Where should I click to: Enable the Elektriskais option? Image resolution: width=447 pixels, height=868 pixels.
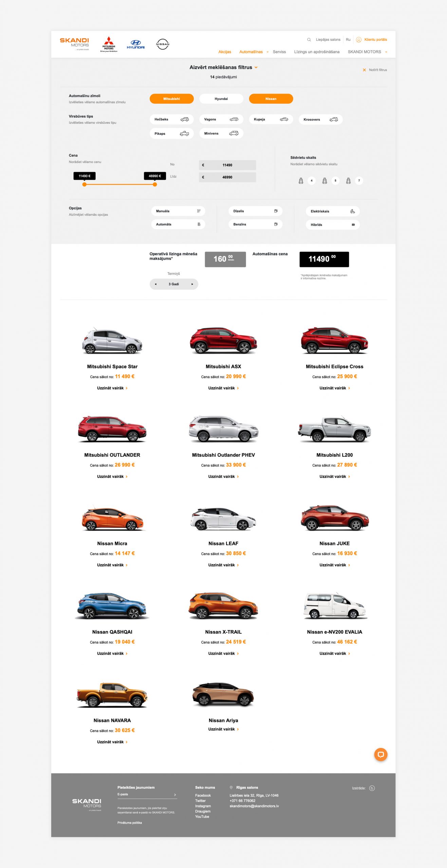pos(333,211)
